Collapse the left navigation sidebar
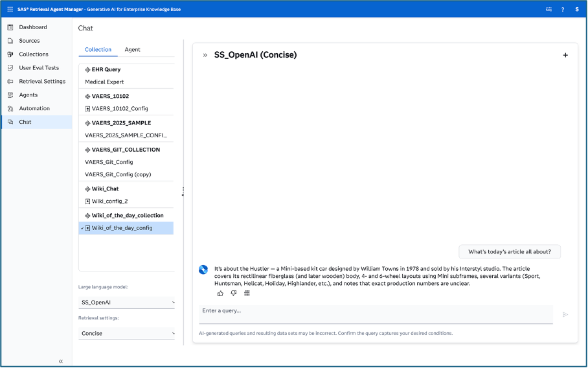 click(x=61, y=362)
